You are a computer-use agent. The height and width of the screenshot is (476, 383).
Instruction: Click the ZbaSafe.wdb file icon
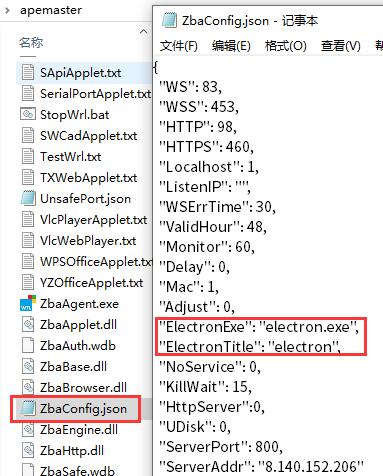(28, 470)
